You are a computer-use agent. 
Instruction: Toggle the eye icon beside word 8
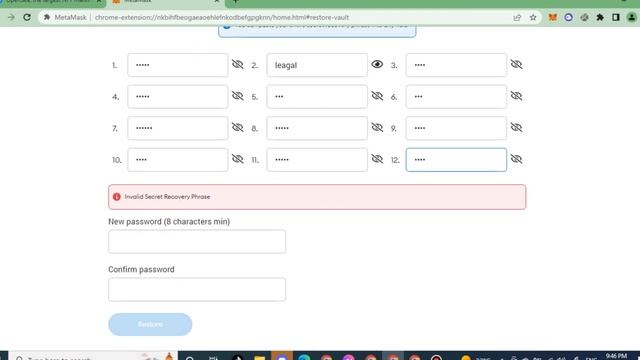pyautogui.click(x=377, y=127)
